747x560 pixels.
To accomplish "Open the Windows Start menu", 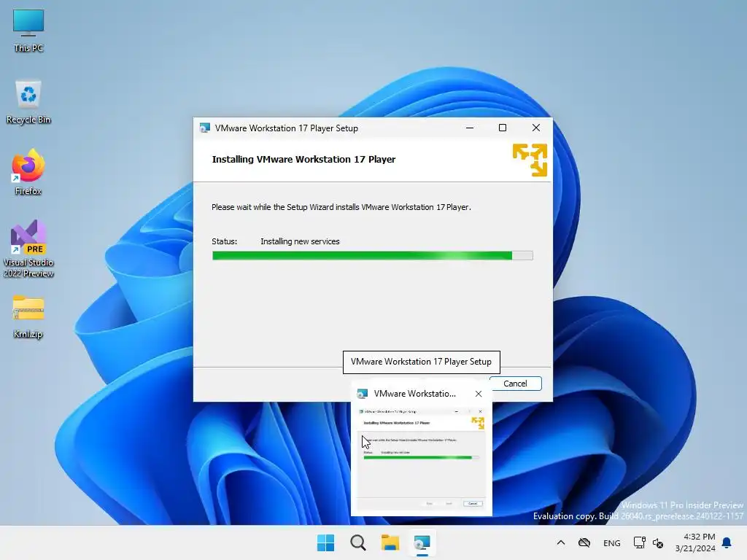I will click(326, 542).
